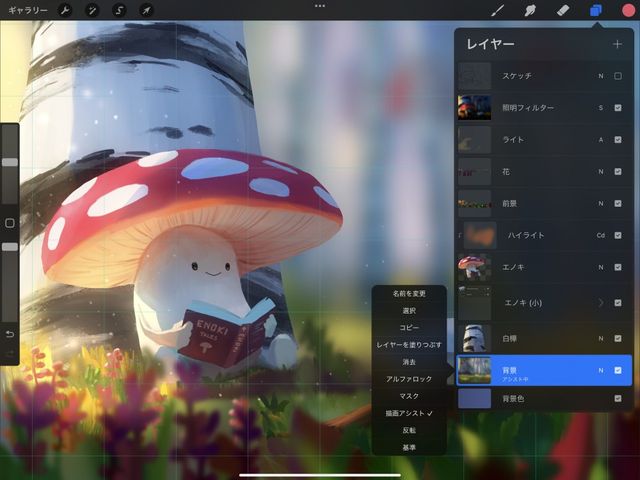The width and height of the screenshot is (640, 480).
Task: Select the エノキ layer thumbnail
Action: pos(474,267)
